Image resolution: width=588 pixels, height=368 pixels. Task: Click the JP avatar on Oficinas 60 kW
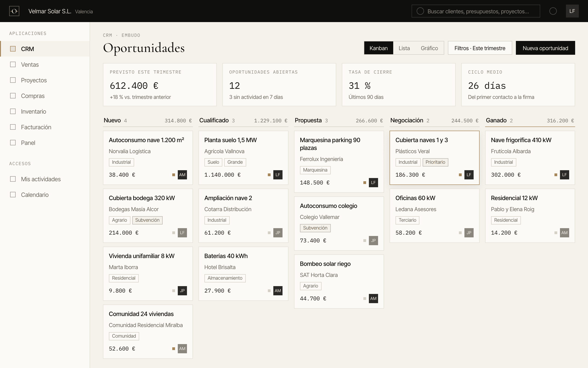pyautogui.click(x=469, y=233)
